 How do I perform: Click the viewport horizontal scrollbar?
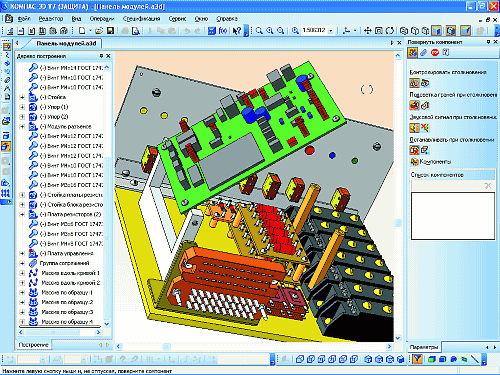click(x=253, y=347)
